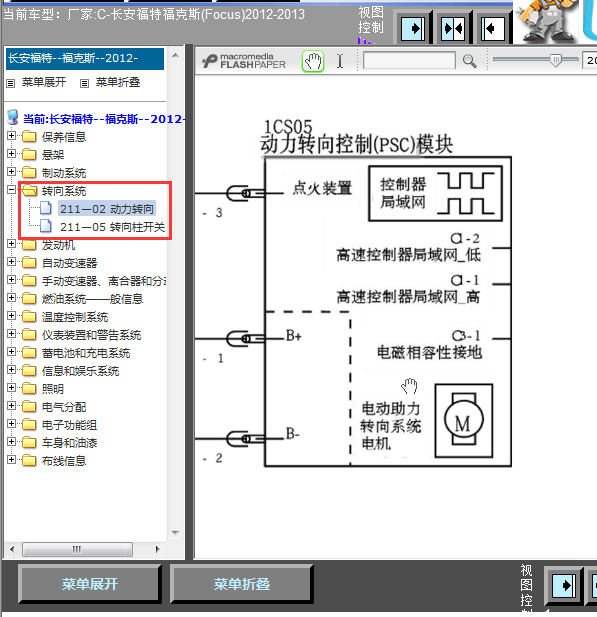Click the computer icon beside 当前:长安福特
This screenshot has height=617, width=597.
(13, 117)
